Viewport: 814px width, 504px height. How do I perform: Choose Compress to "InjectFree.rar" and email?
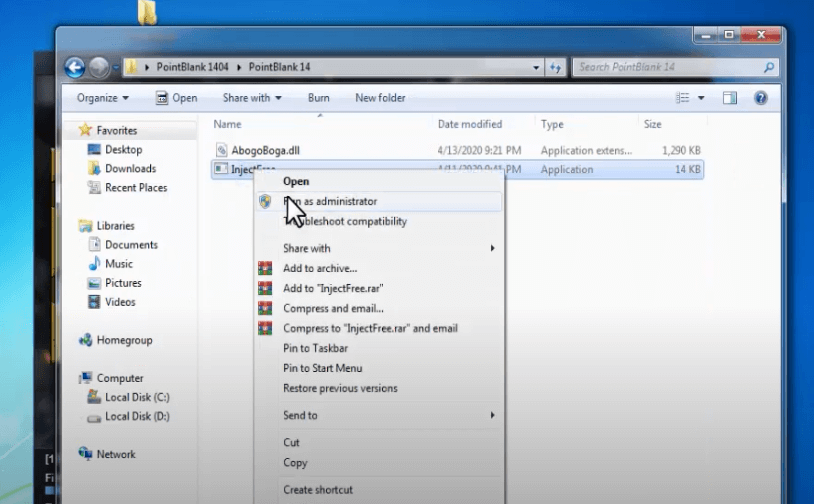click(x=379, y=328)
